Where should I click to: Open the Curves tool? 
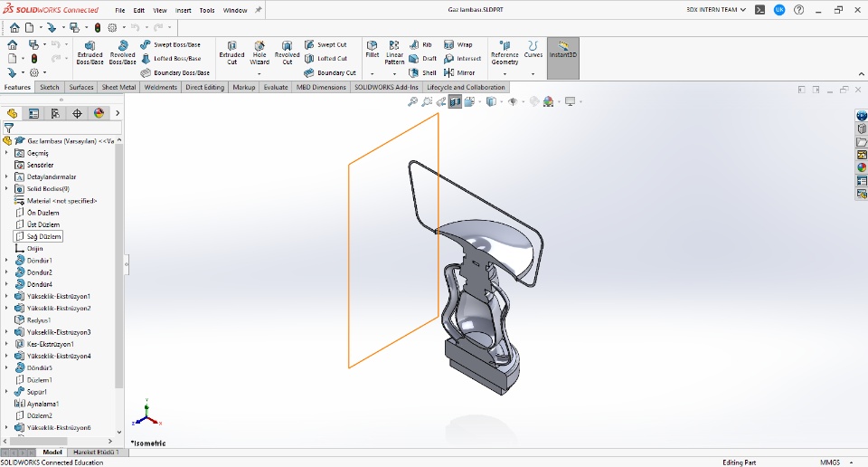tap(533, 49)
